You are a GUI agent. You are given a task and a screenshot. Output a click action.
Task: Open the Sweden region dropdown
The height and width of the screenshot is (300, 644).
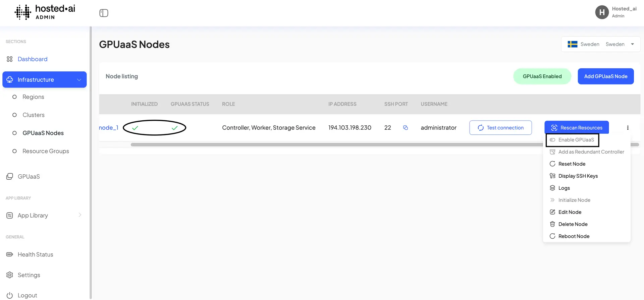click(600, 44)
